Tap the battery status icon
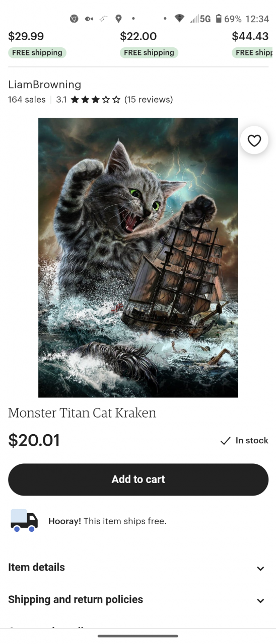276x644 pixels. (x=219, y=19)
